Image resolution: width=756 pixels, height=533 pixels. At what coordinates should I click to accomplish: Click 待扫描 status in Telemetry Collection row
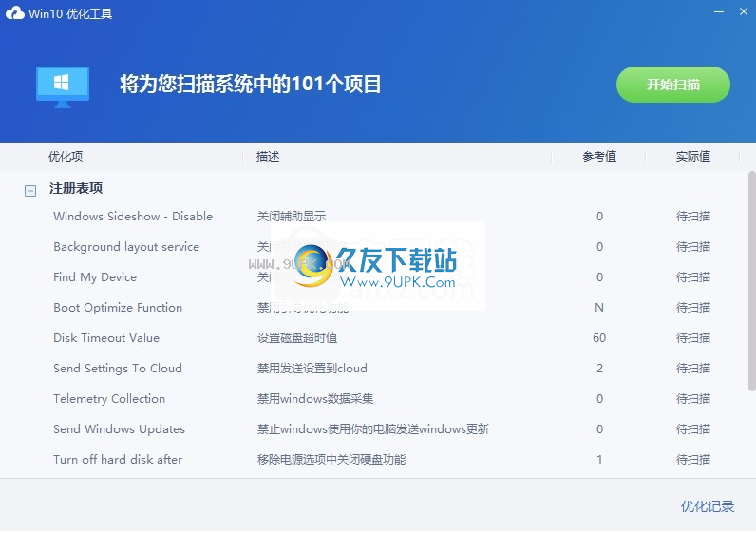click(692, 398)
